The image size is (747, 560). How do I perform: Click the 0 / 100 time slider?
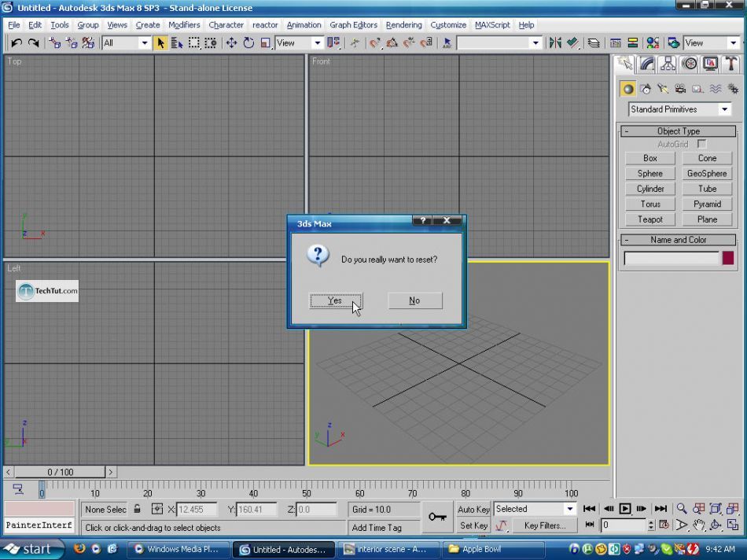(x=60, y=472)
